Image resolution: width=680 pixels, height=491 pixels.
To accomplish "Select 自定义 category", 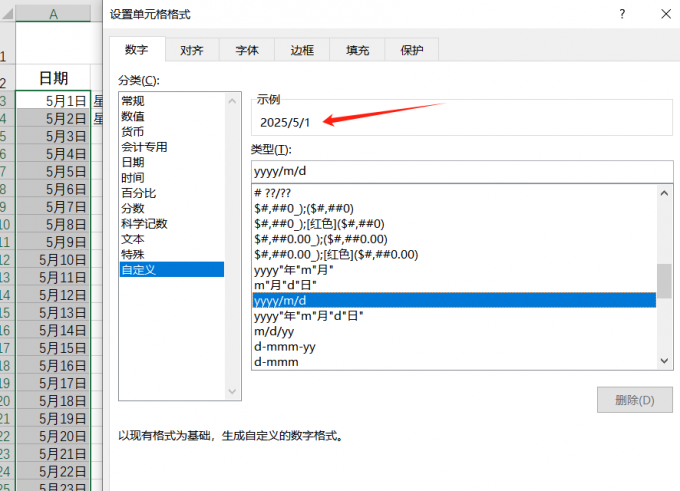I will point(172,269).
